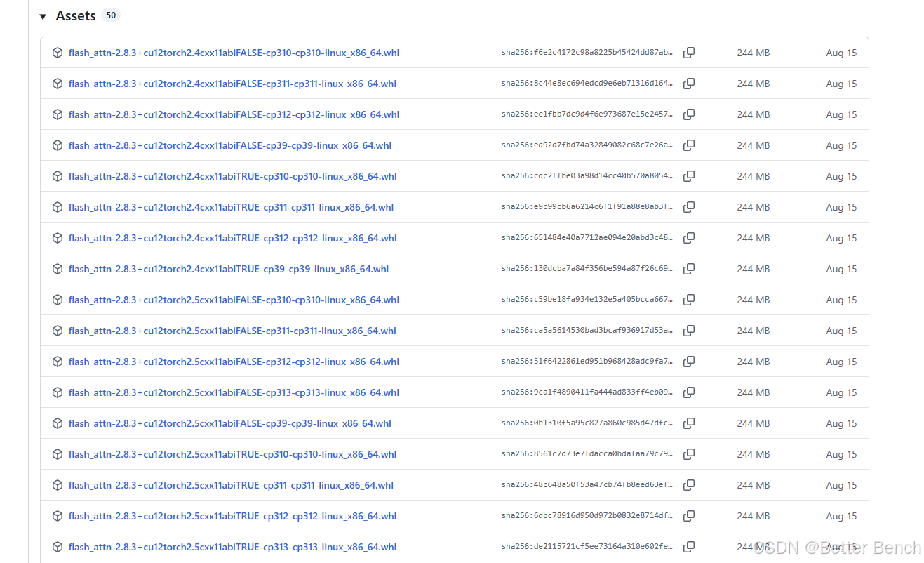
Task: Click hash text sha256:ca5a5614530bad3bcaf936917d53a…
Action: point(587,331)
